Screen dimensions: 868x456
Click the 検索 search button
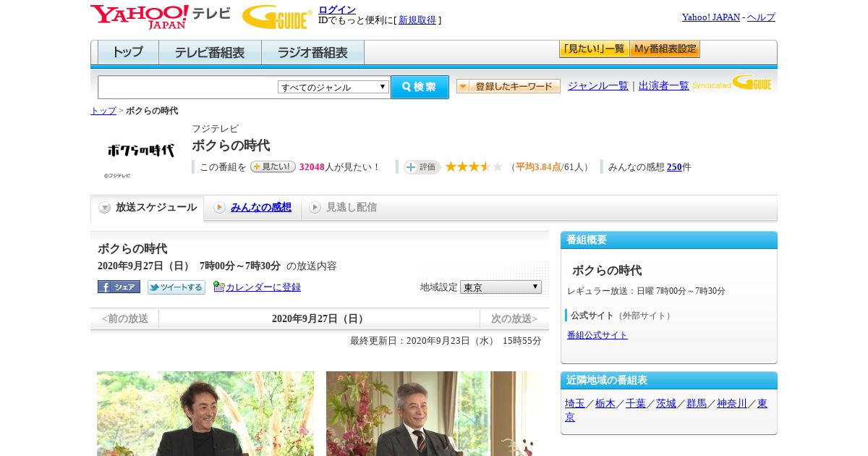click(x=420, y=87)
